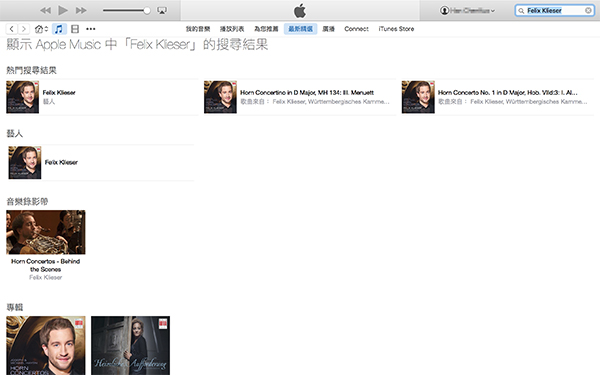Click the 藝人 section heading

(x=15, y=134)
